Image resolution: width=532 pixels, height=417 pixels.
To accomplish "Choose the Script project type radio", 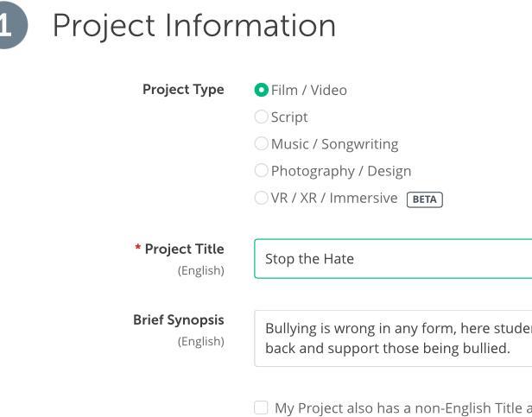I will [x=262, y=117].
